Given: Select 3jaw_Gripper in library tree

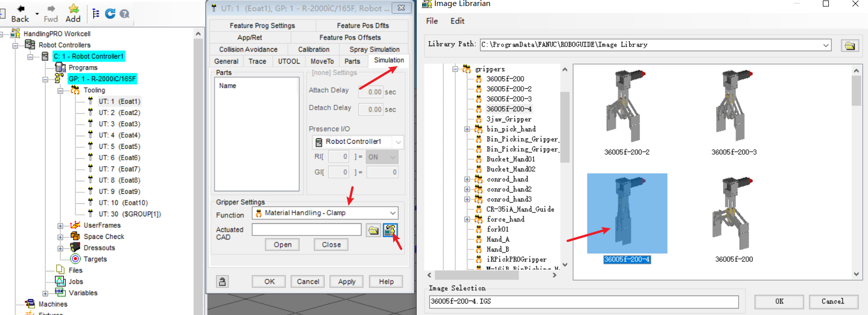Looking at the screenshot, I should (508, 119).
